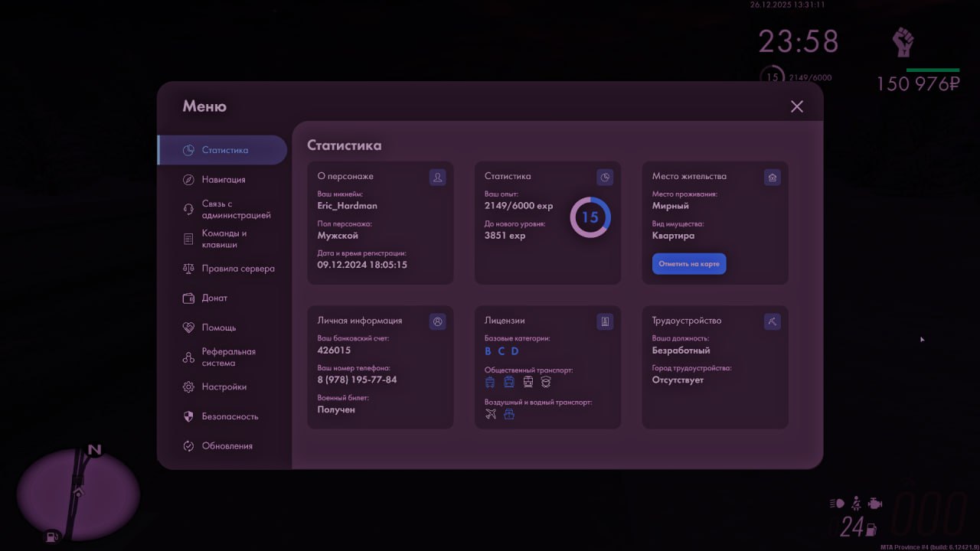Image resolution: width=980 pixels, height=551 pixels.
Task: Open Команды и клавиши section
Action: pyautogui.click(x=222, y=239)
